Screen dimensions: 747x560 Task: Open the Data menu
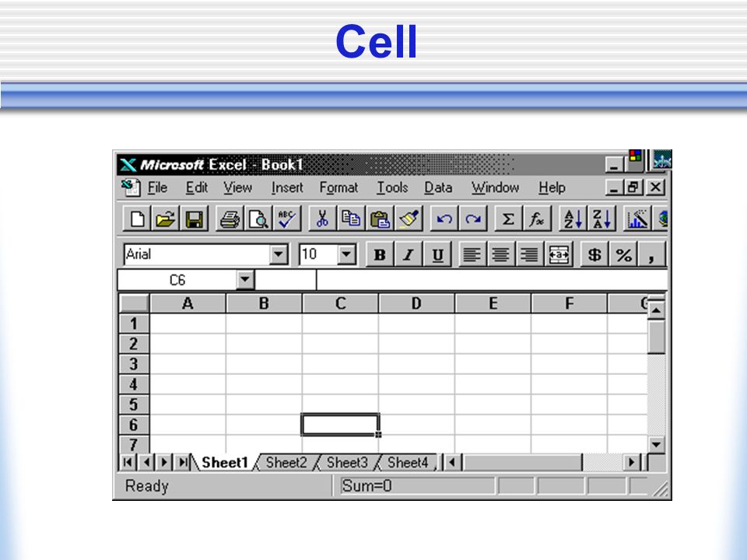438,187
